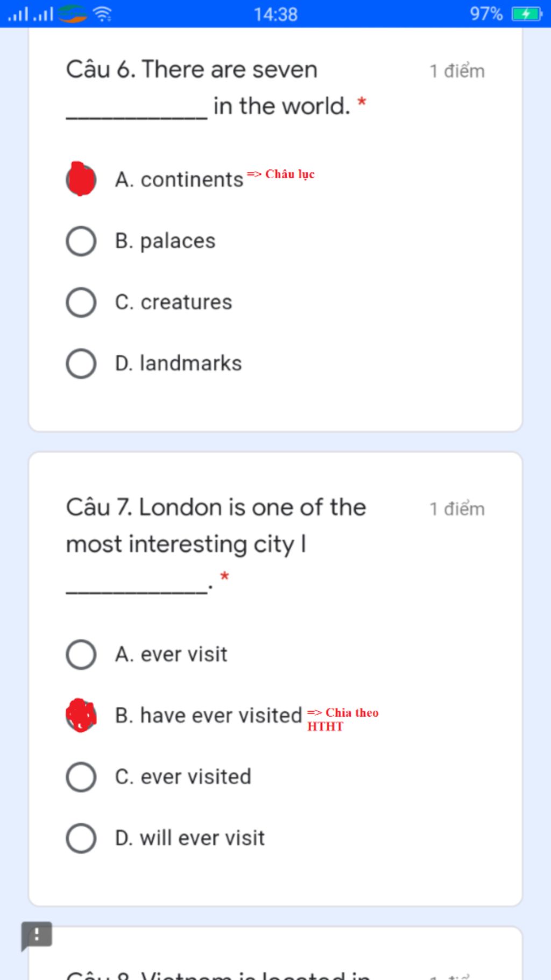The image size is (551, 980).
Task: Tap the second signal strength icon
Action: (43, 14)
